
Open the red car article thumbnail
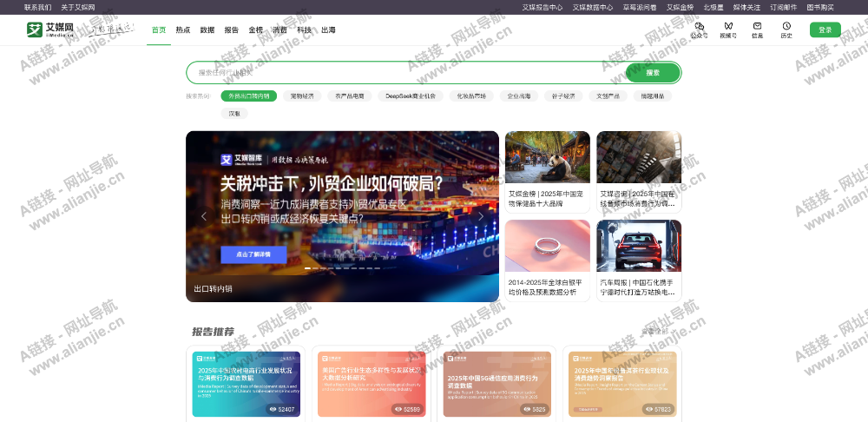pyautogui.click(x=639, y=246)
